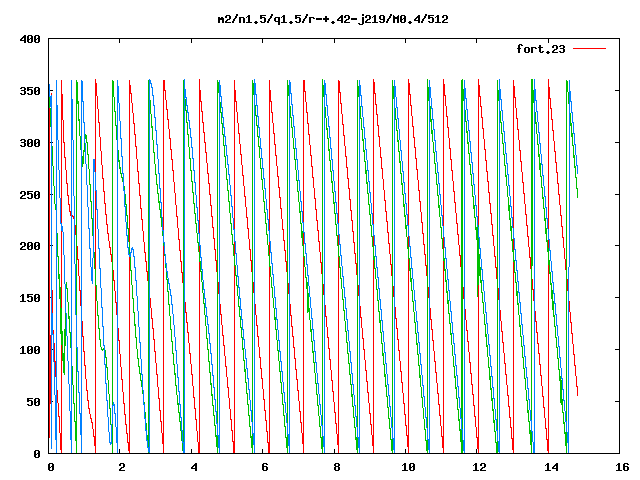This screenshot has height=480, width=640.
Task: Click the x-axis label 16
Action: pos(622,467)
